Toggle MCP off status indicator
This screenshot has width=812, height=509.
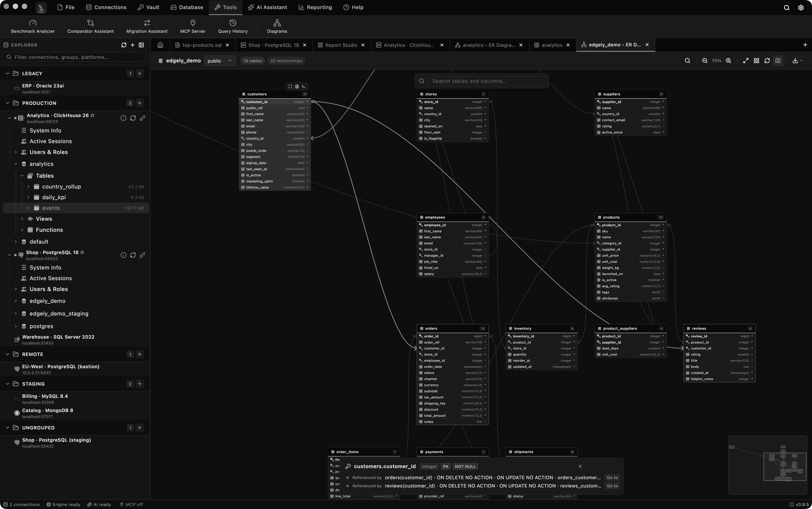click(131, 505)
